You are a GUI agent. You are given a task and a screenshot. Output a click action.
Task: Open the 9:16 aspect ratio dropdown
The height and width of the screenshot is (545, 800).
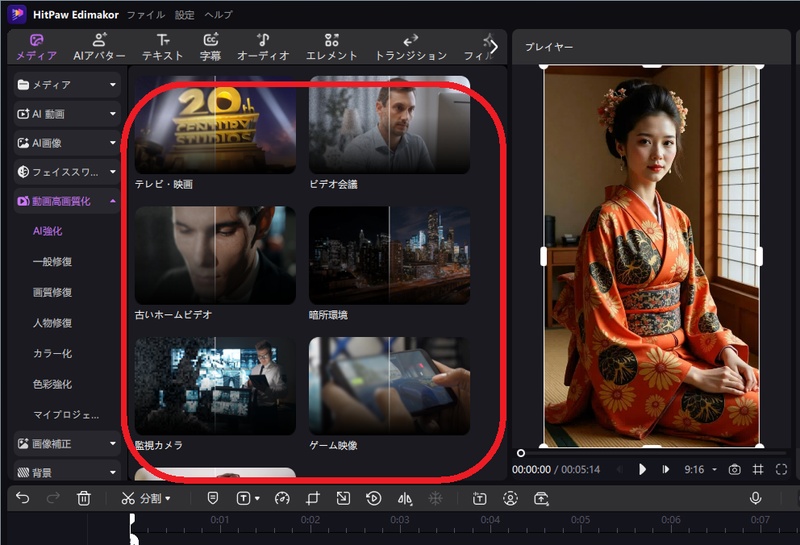tap(700, 469)
